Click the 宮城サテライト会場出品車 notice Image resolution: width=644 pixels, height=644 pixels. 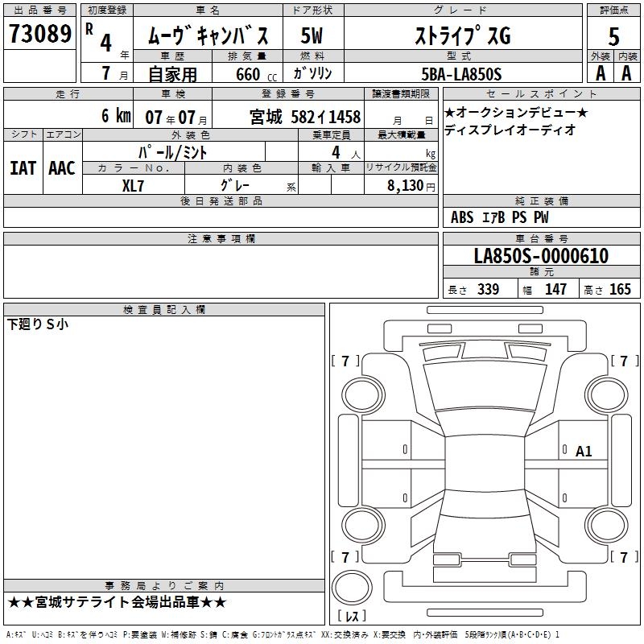(x=117, y=602)
